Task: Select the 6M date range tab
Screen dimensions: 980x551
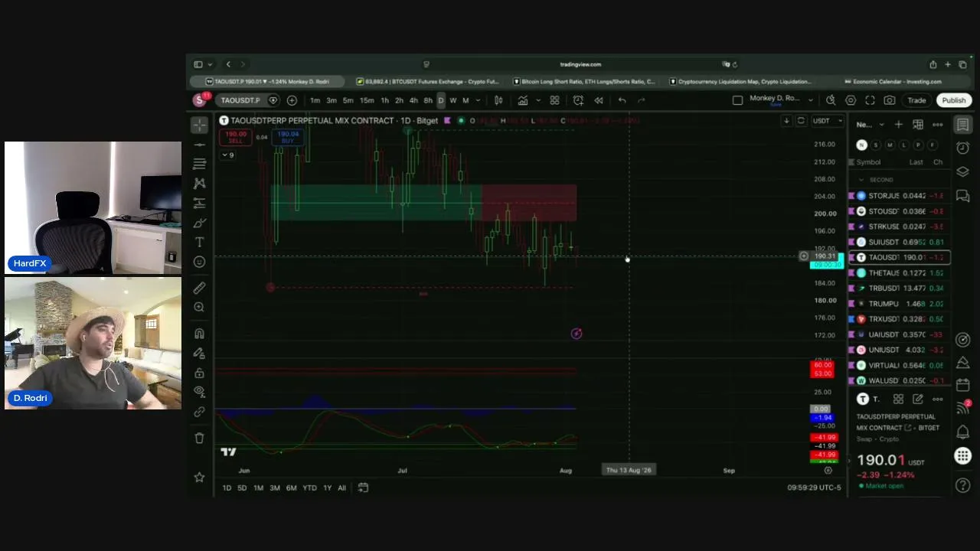Action: point(291,488)
